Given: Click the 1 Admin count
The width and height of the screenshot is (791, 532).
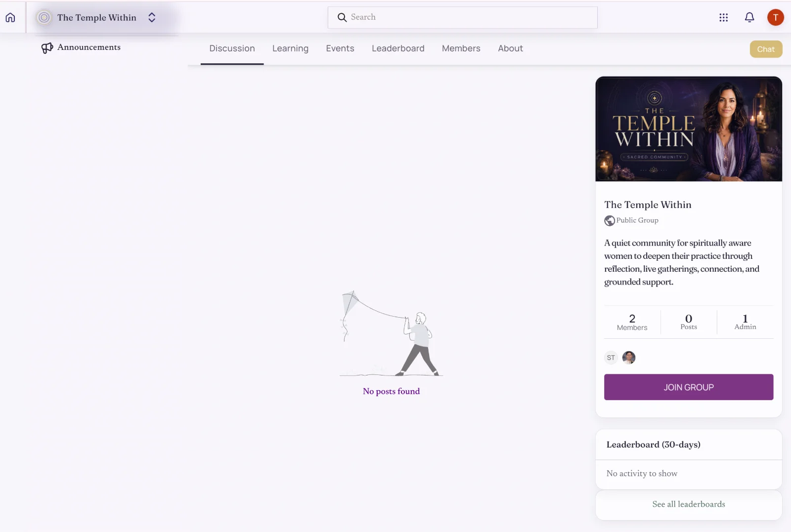Looking at the screenshot, I should tap(745, 322).
